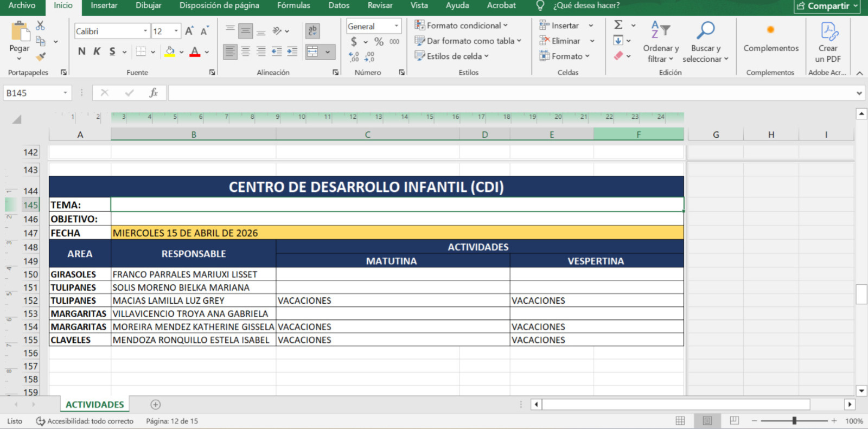Click the Cut scissors icon

[40, 25]
